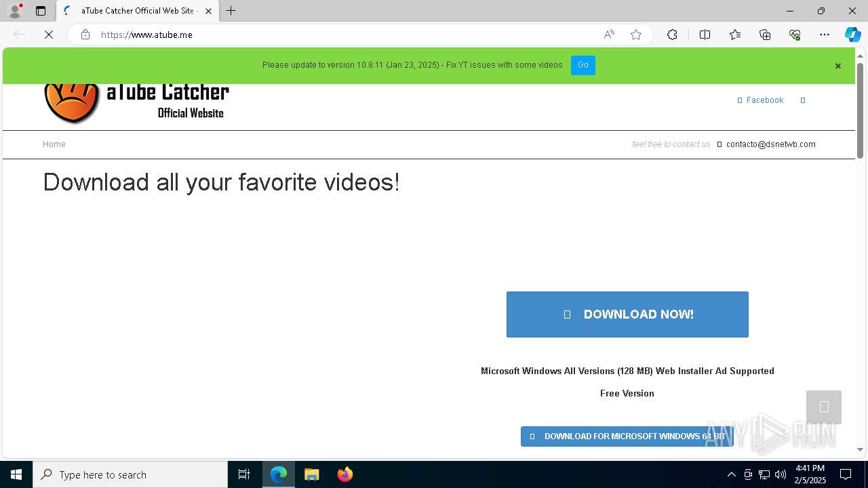Open the tab actions menu icon
This screenshot has width=868, height=488.
[41, 11]
